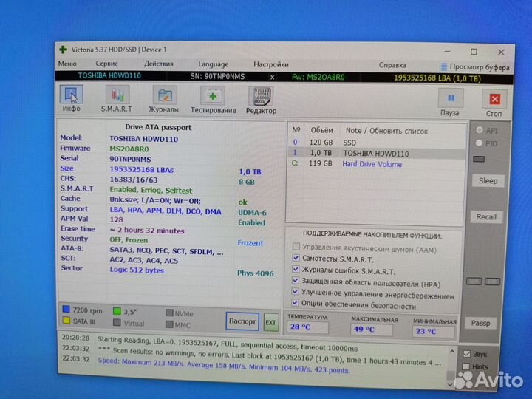Open the Тестирование testing icon
532x399 pixels.
[x=213, y=97]
